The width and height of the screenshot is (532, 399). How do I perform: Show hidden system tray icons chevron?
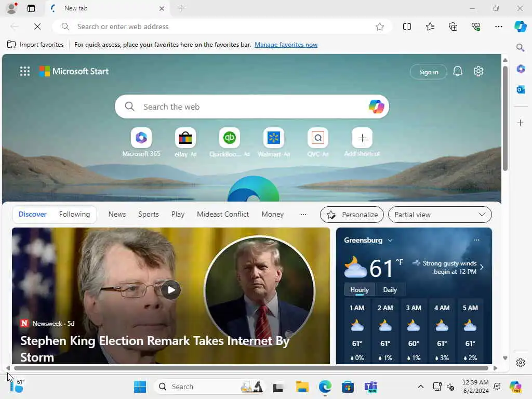420,387
